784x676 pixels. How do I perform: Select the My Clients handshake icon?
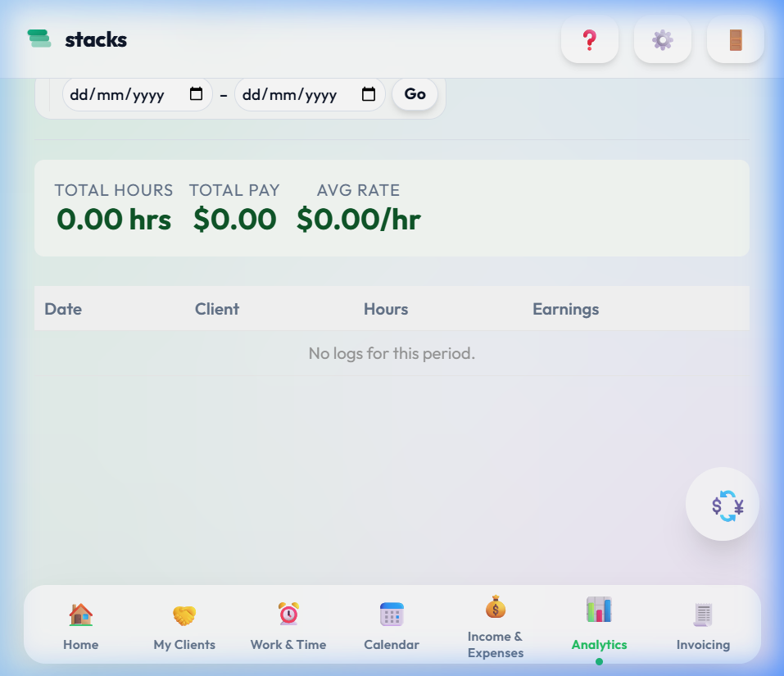184,614
